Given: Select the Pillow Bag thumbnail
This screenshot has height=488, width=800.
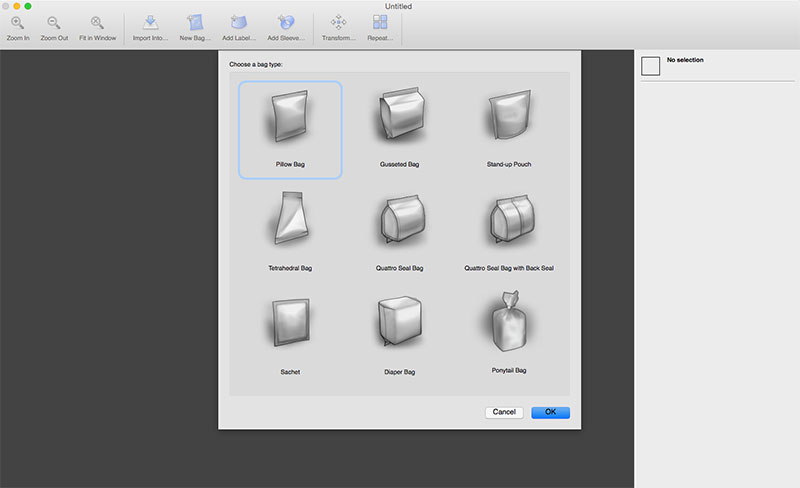Looking at the screenshot, I should click(290, 130).
